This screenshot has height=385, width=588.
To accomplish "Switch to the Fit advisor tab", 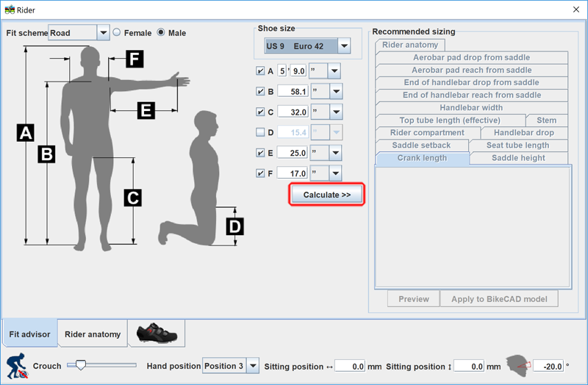I will (x=29, y=334).
